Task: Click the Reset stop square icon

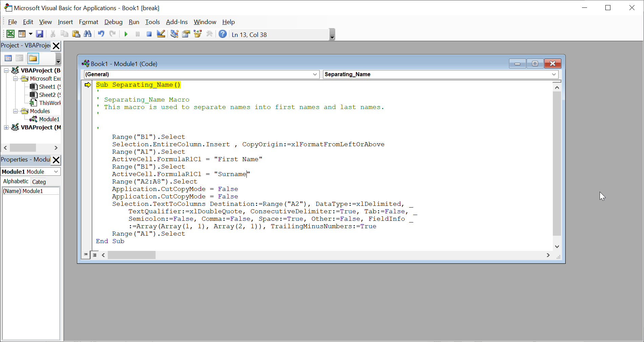Action: 149,34
